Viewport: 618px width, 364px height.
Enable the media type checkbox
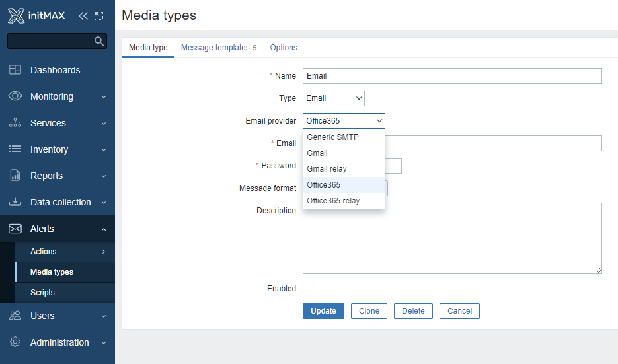(x=308, y=288)
